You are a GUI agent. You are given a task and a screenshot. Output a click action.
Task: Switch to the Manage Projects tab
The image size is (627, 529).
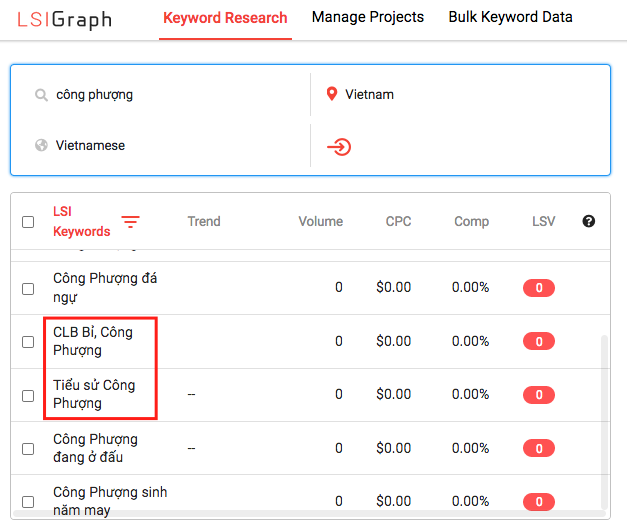click(x=368, y=17)
